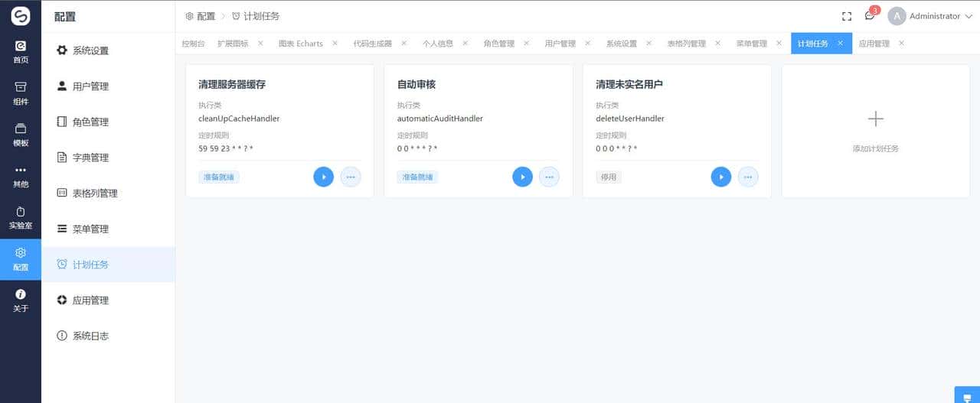Open 表格列管理 in the config menu
Viewport: 980px width, 403px height.
108,193
